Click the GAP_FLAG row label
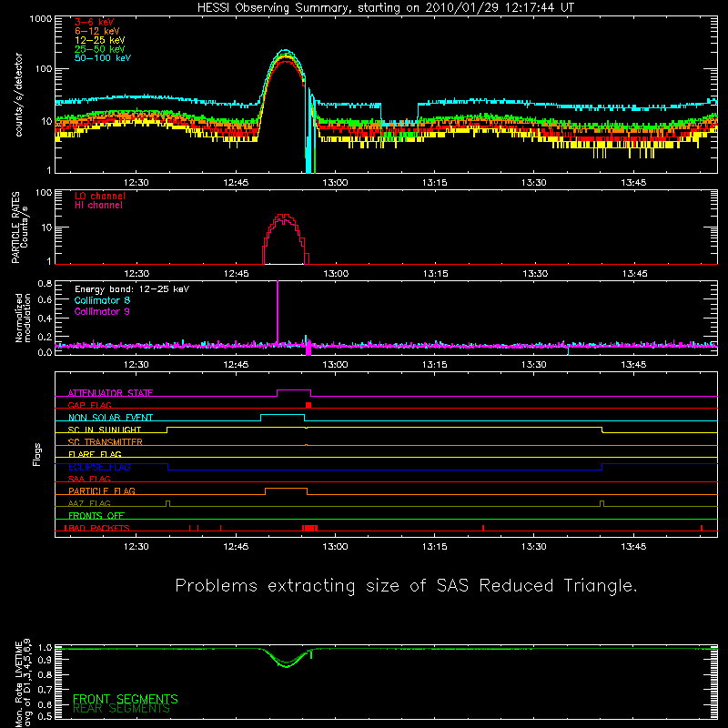The width and height of the screenshot is (728, 728). coord(89,405)
